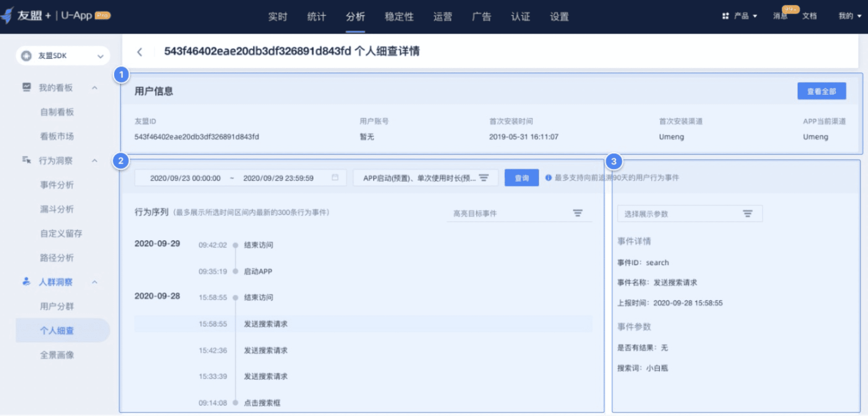Open the 产品 grid icon menu
The image size is (868, 416).
coord(725,16)
